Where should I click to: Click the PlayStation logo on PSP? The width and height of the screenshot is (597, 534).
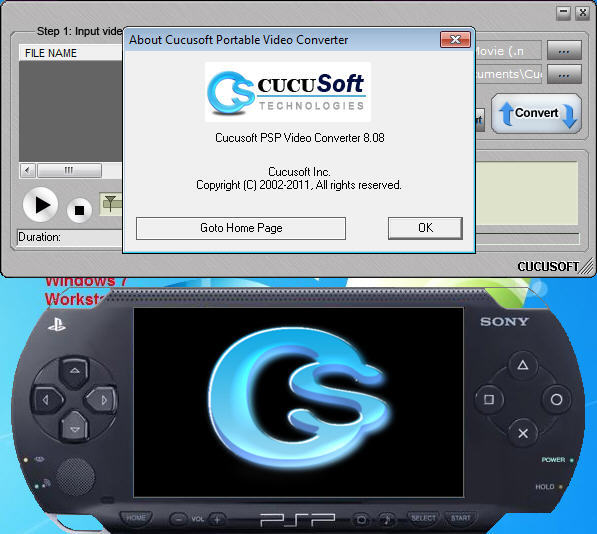[x=57, y=325]
